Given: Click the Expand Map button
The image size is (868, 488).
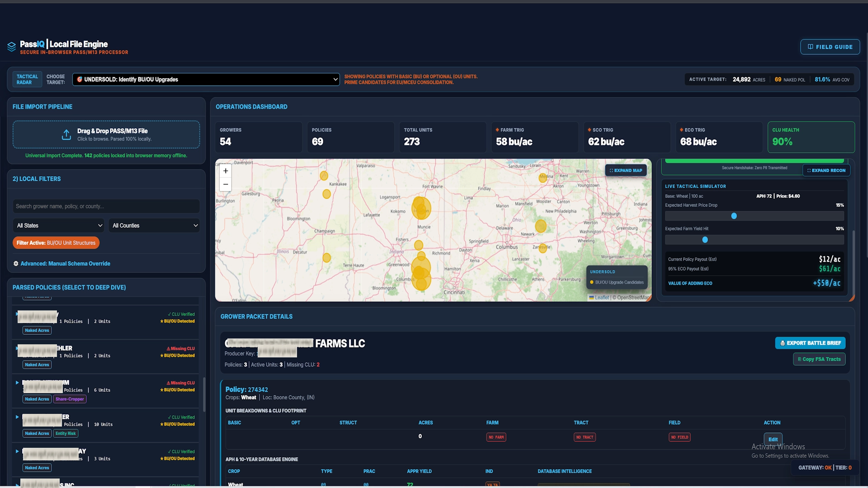Looking at the screenshot, I should [626, 171].
